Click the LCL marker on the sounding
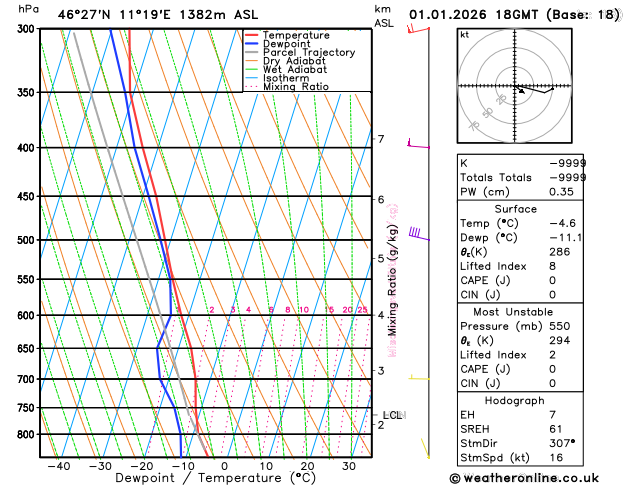The width and height of the screenshot is (629, 486). (x=392, y=415)
